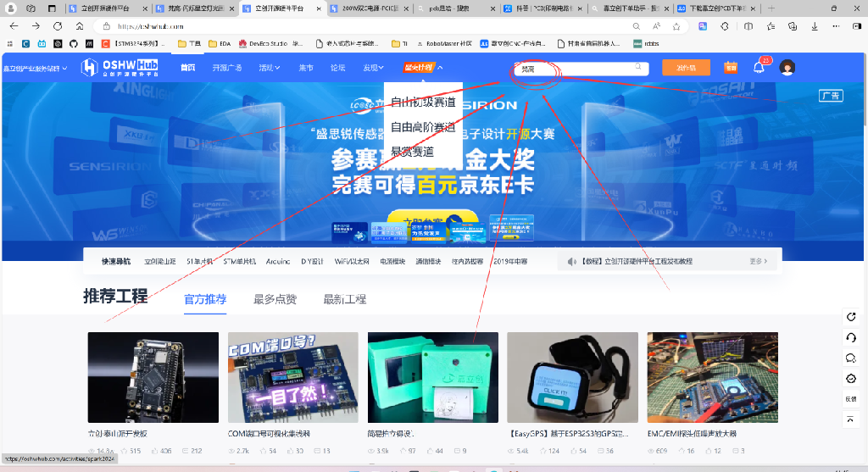868x472 pixels.
Task: Open browser settings and more ellipsis
Action: pyautogui.click(x=836, y=26)
